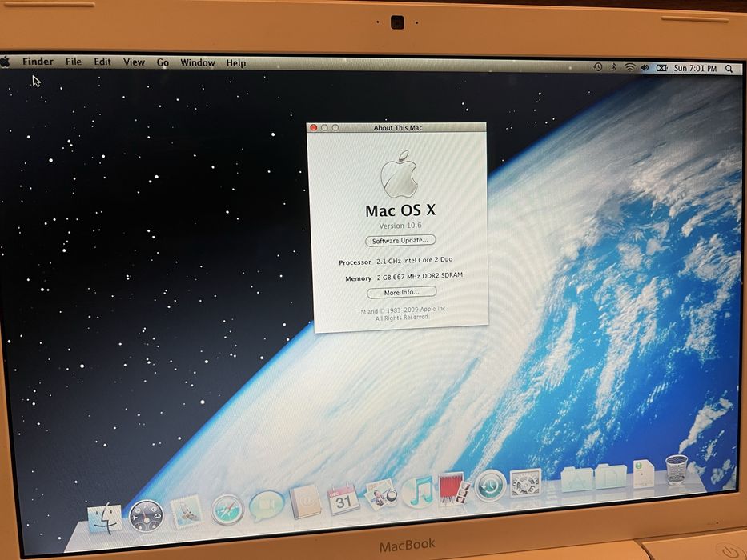Open Applications folder stack in Dock
Image resolution: width=747 pixels, height=560 pixels.
(577, 478)
